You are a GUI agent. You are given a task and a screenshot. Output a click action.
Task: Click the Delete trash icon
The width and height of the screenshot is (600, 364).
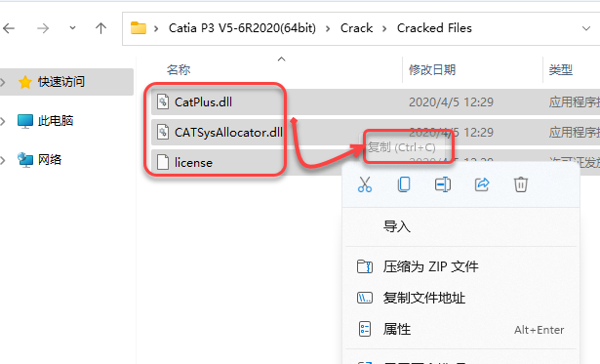pos(520,184)
